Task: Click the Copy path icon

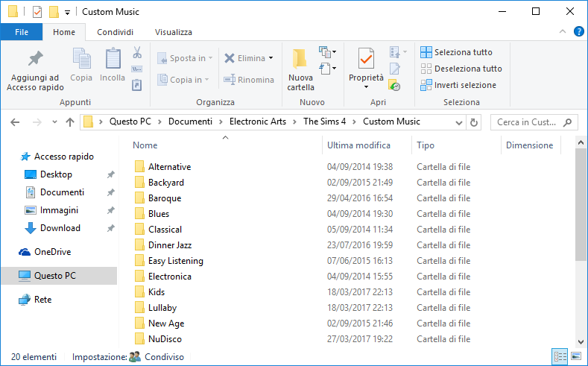Action: tap(137, 69)
